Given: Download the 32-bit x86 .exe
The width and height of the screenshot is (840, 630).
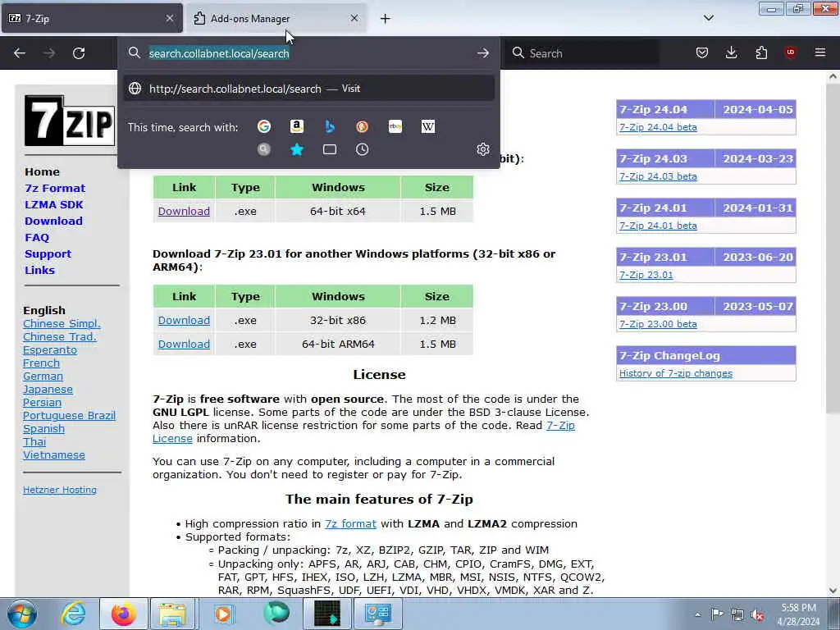Looking at the screenshot, I should click(x=184, y=321).
